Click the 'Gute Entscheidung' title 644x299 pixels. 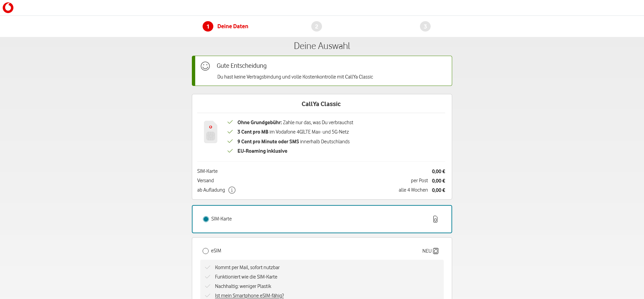(x=241, y=66)
